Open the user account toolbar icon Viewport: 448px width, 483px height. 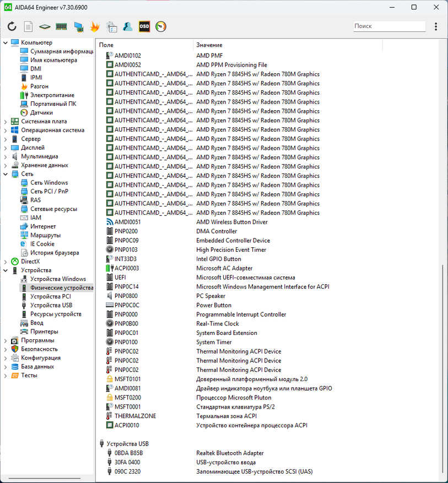point(127,26)
